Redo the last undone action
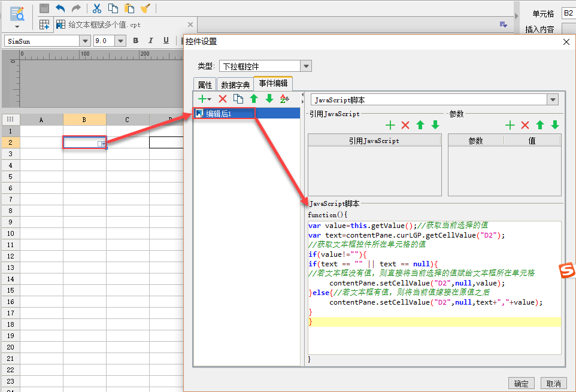The width and height of the screenshot is (576, 392). (x=76, y=8)
